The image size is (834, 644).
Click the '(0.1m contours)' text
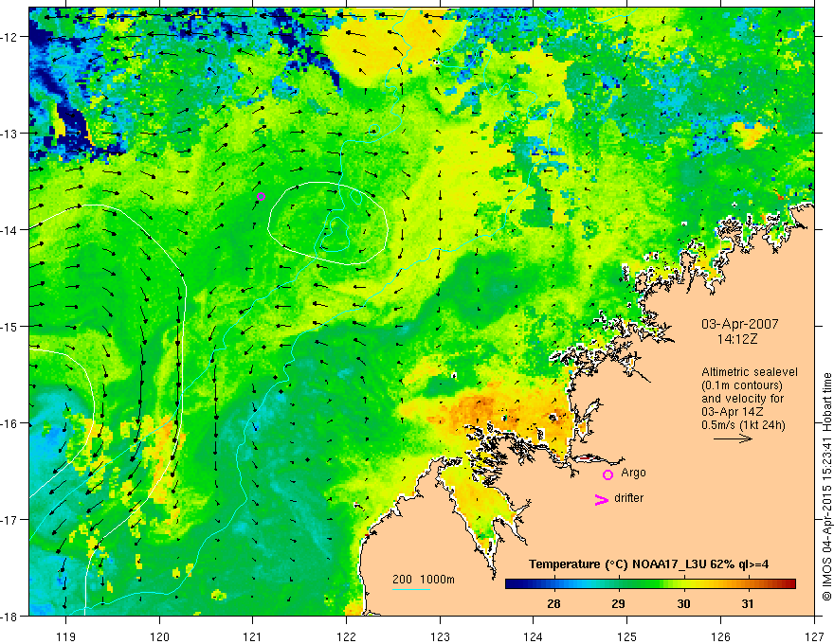tap(742, 385)
